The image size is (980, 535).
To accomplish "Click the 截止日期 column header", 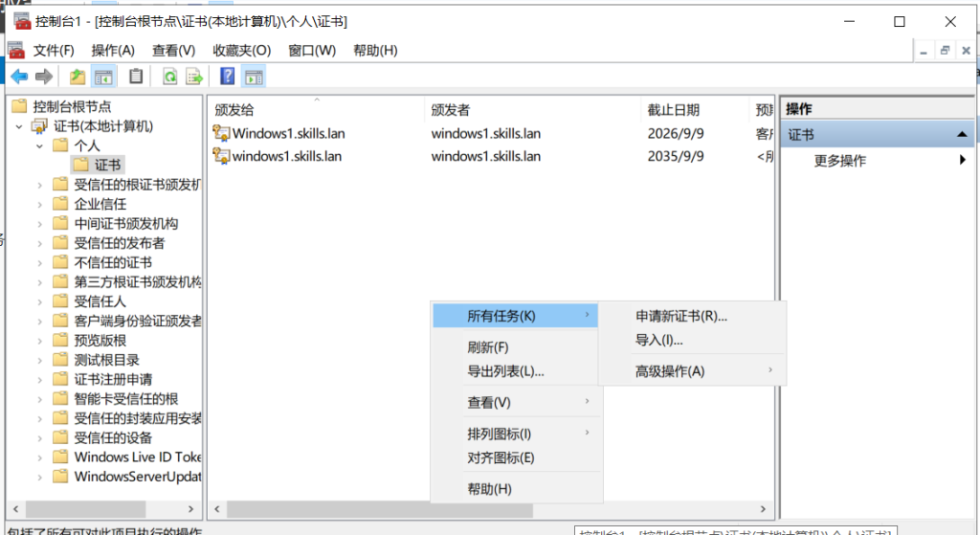I will [673, 110].
